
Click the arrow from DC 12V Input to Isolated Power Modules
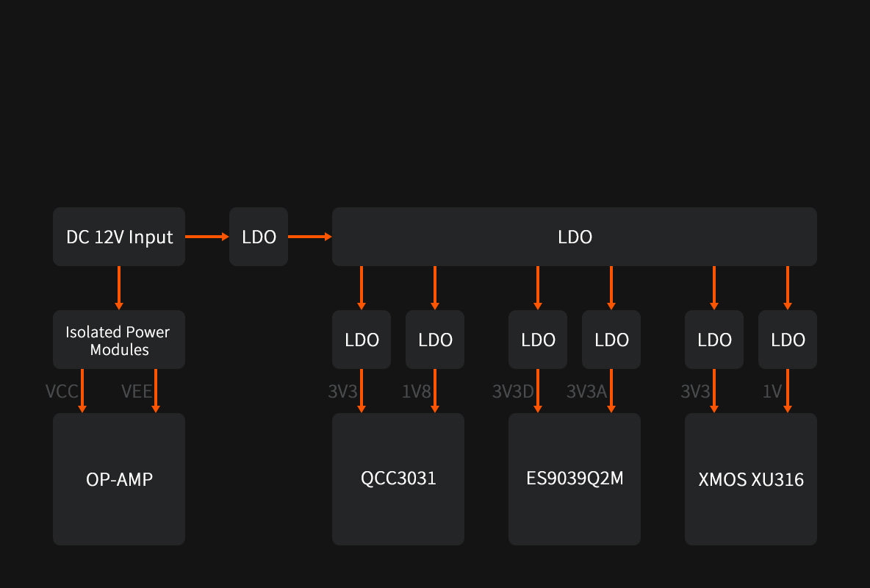click(x=119, y=287)
